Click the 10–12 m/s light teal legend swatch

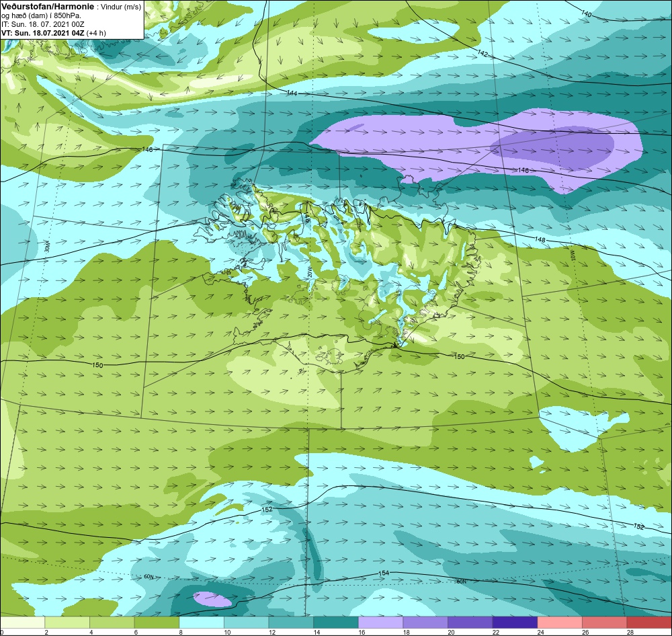(x=246, y=623)
